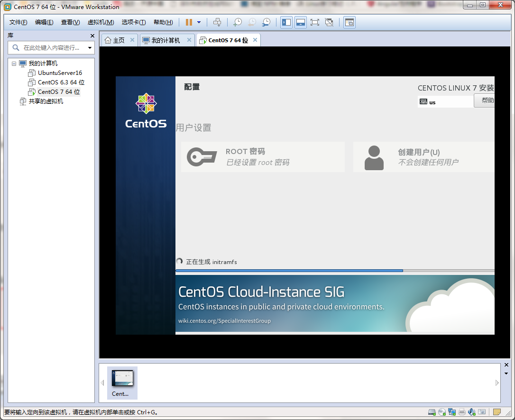Click the camera device status bar icon
This screenshot has width=515, height=420.
pyautogui.click(x=482, y=412)
